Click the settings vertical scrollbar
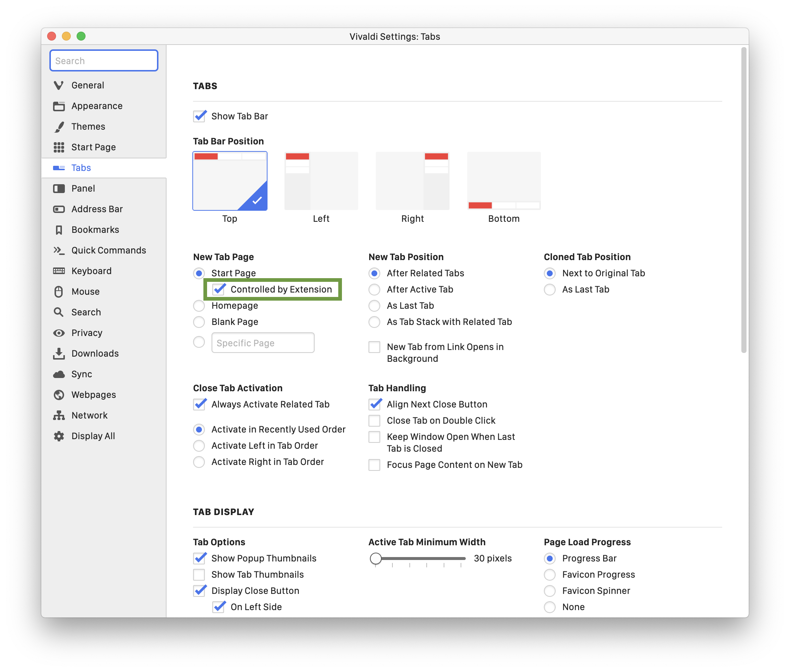 pyautogui.click(x=744, y=200)
